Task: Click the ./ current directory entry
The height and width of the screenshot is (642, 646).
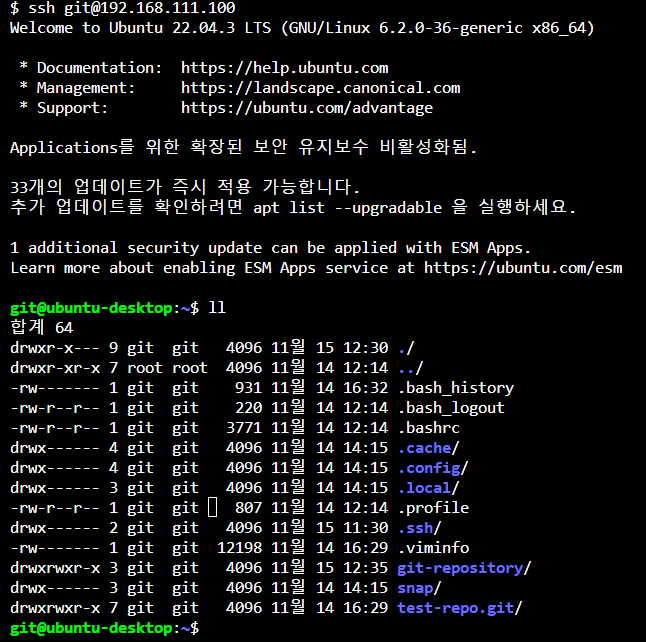Action: tap(406, 348)
